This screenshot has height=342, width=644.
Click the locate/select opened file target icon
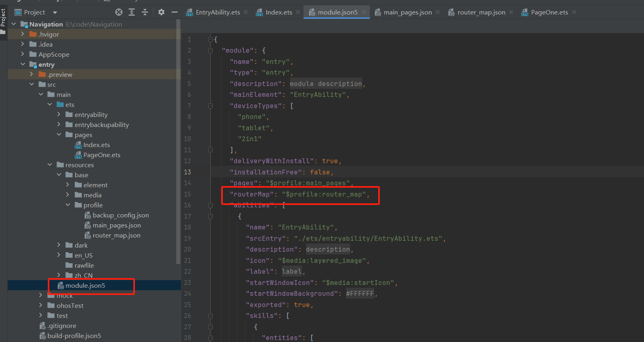[x=119, y=12]
